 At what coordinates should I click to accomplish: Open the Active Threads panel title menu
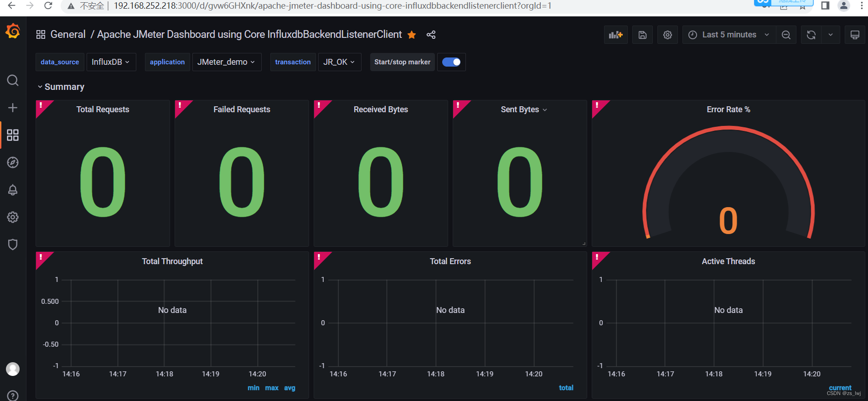coord(728,261)
